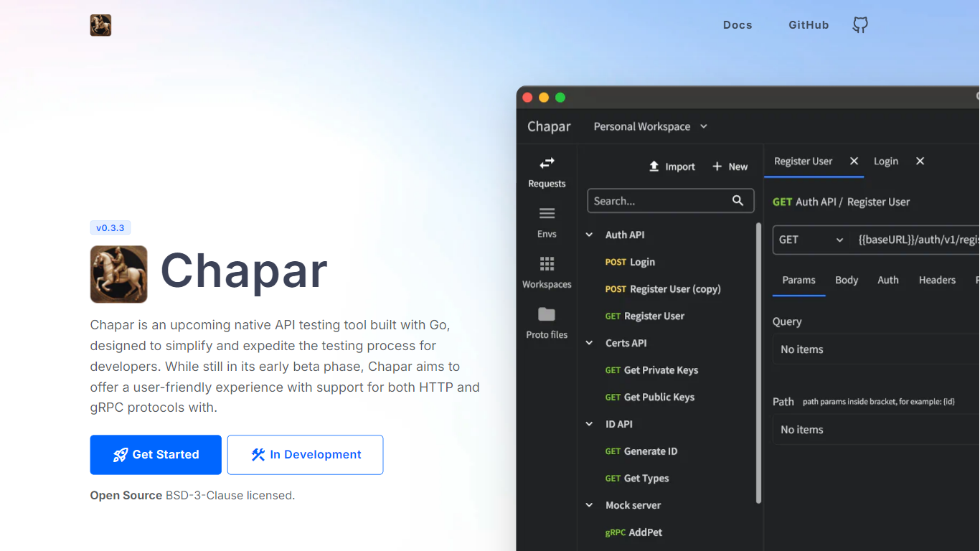This screenshot has height=551, width=980.
Task: Switch to the Body tab
Action: [847, 280]
